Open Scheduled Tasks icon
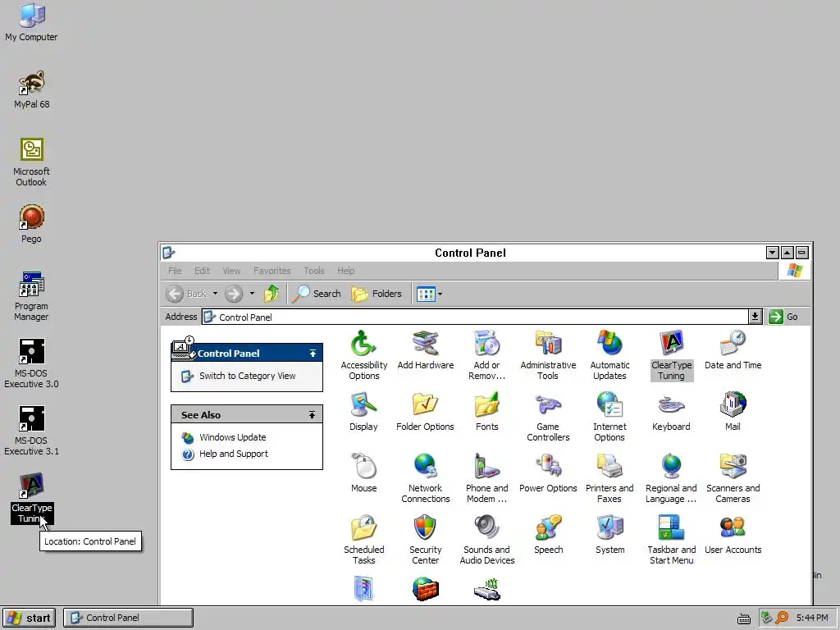840x630 pixels. click(x=363, y=540)
